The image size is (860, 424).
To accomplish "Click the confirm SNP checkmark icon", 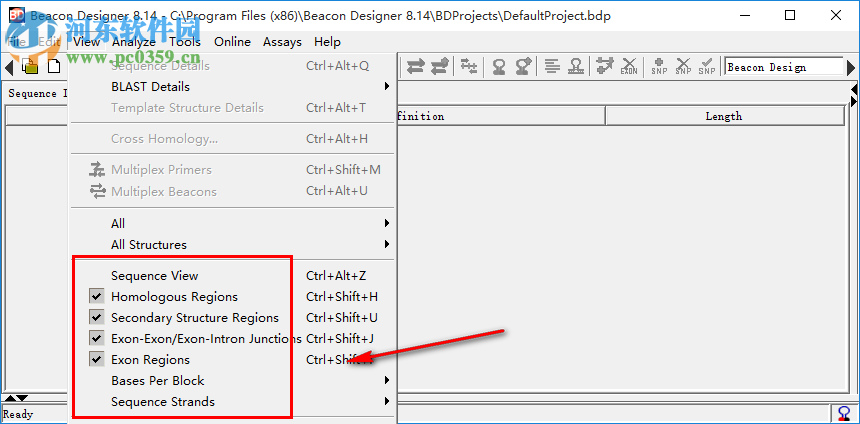I will 706,67.
